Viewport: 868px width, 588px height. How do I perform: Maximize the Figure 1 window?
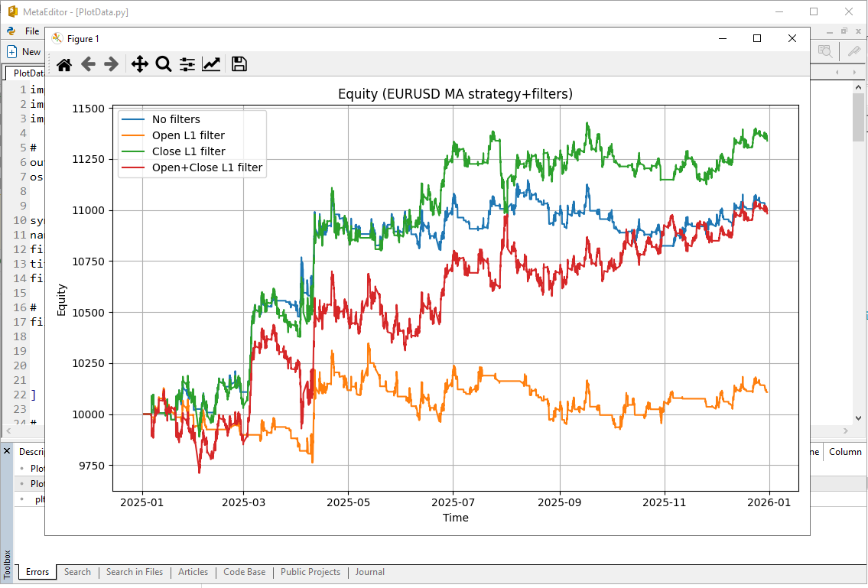click(757, 38)
